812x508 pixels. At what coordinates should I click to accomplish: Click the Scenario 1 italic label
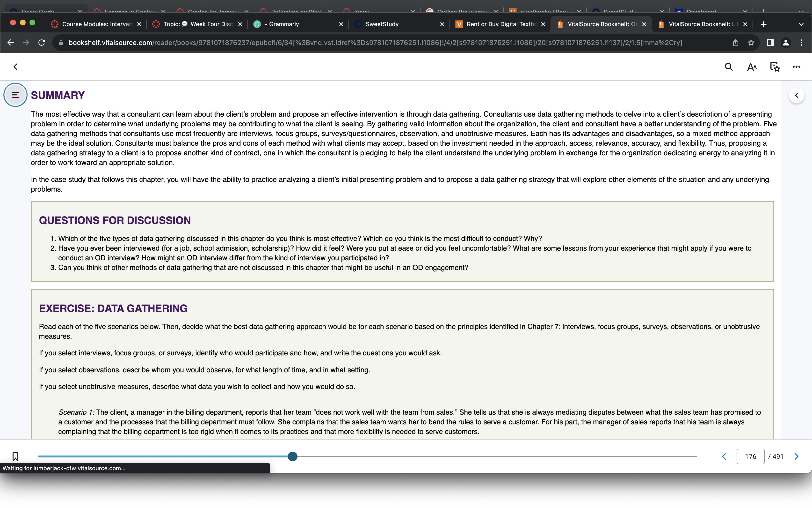tap(76, 412)
